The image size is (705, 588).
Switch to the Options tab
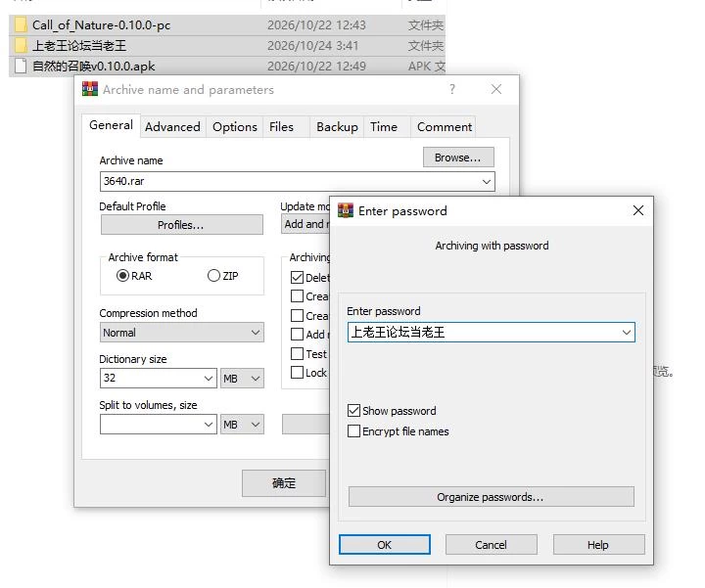point(235,127)
